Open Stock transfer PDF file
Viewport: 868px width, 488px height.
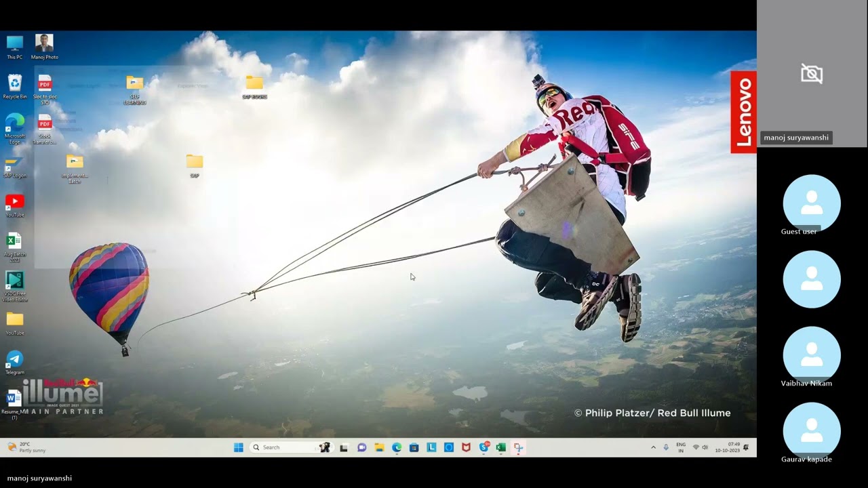point(45,129)
